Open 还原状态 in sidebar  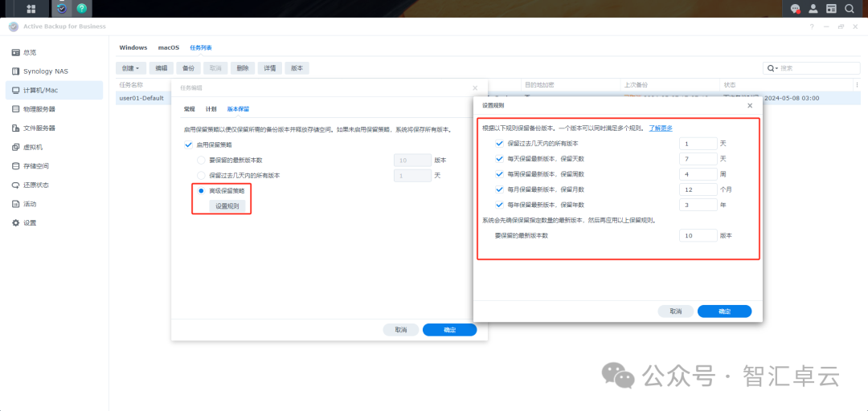55,185
